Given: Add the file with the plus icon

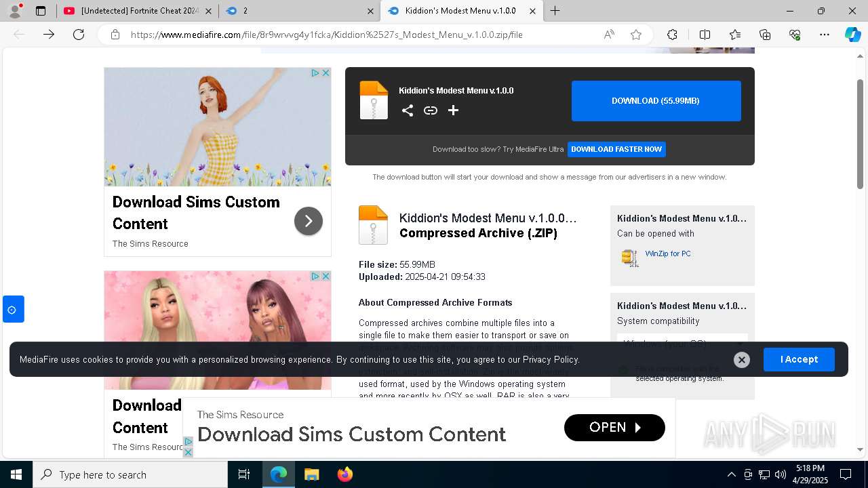Looking at the screenshot, I should [x=453, y=110].
